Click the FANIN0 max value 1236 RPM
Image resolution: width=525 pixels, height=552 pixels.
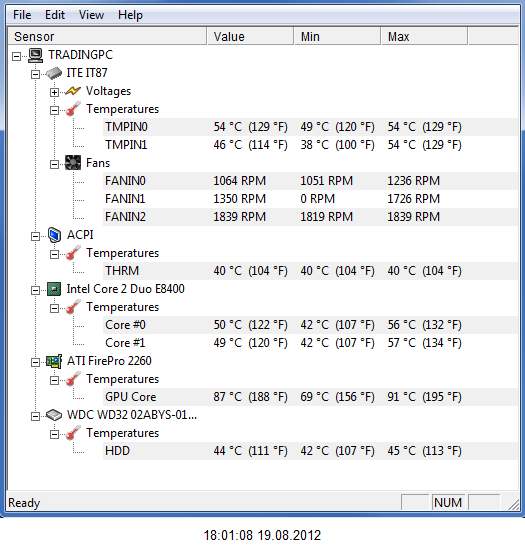click(x=413, y=181)
